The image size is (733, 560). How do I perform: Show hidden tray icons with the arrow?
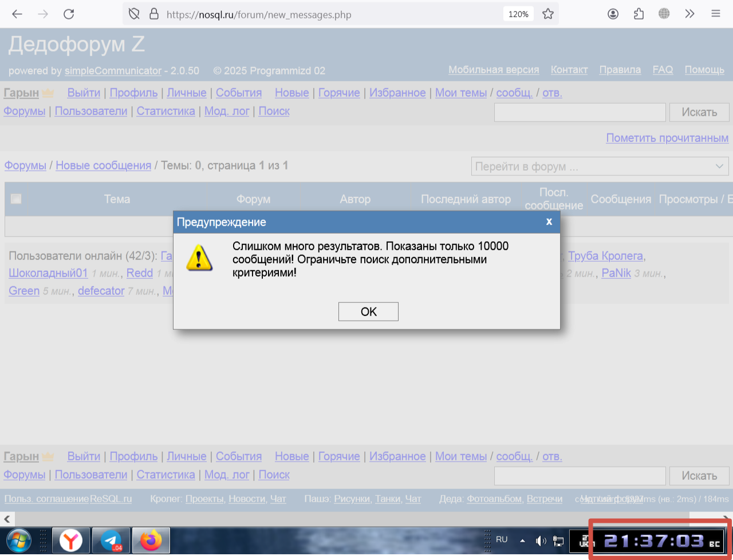[522, 540]
